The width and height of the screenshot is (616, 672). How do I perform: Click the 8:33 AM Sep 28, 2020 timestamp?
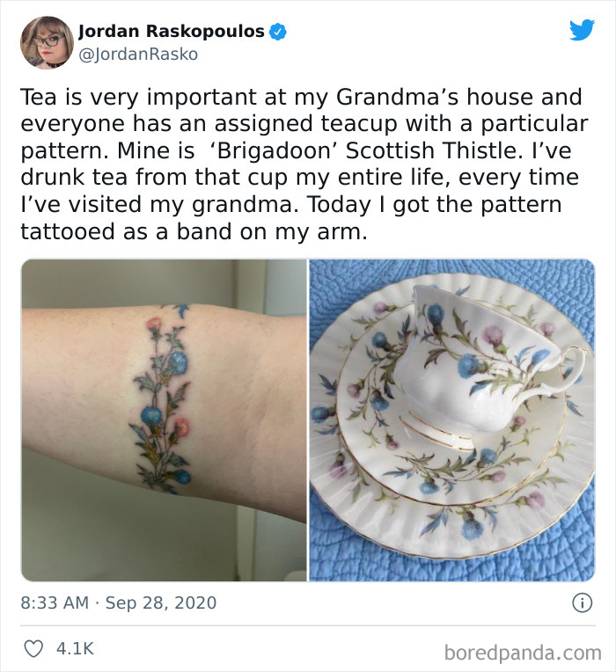click(118, 603)
